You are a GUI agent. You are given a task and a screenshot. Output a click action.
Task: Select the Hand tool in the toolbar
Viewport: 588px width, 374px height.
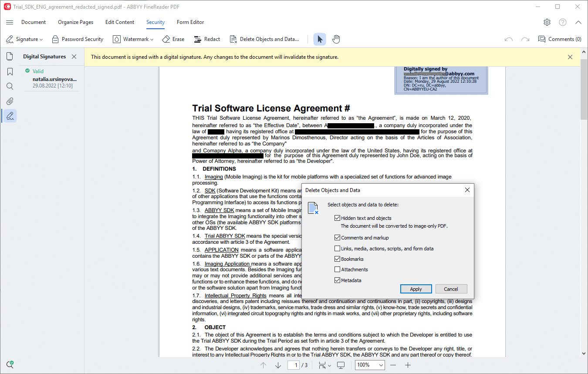pos(336,39)
